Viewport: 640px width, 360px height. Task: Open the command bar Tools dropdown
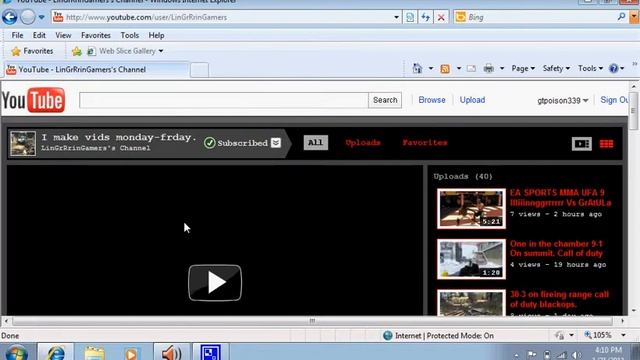point(590,69)
